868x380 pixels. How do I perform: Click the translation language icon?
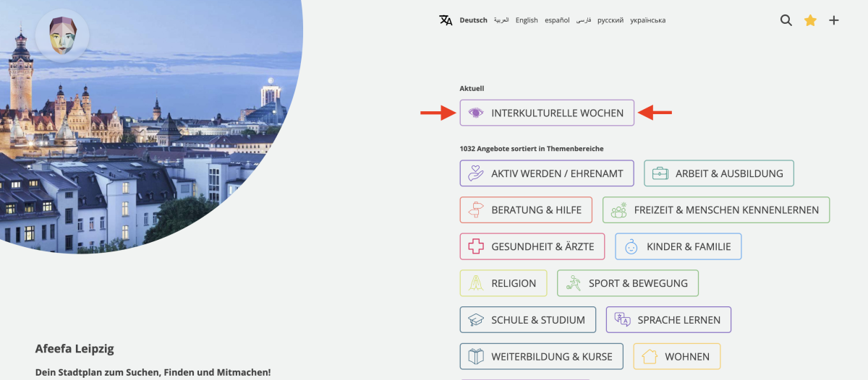446,20
